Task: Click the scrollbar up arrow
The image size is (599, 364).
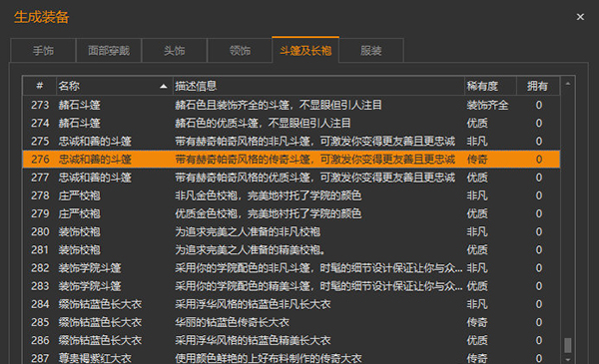Action: click(x=568, y=84)
